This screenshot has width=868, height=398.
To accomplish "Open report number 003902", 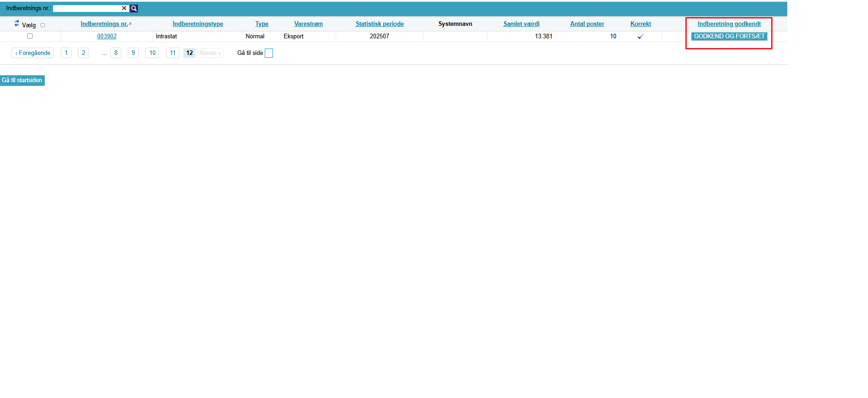I will point(107,36).
